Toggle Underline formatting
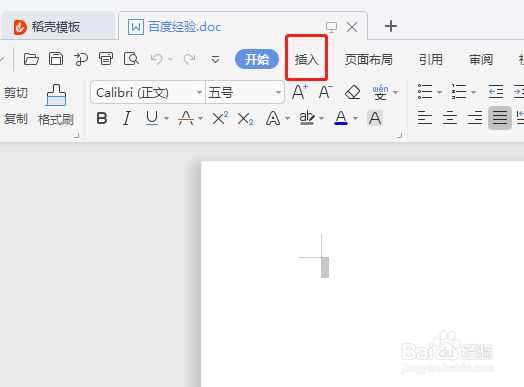 coord(152,118)
